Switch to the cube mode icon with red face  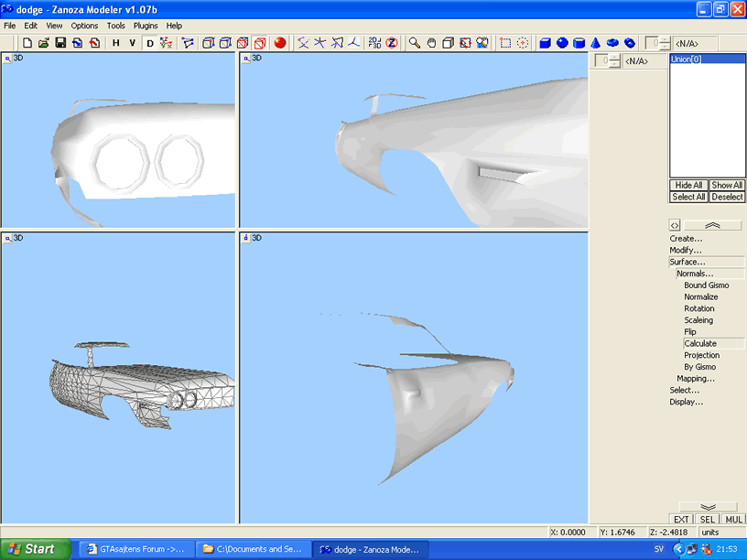click(243, 43)
